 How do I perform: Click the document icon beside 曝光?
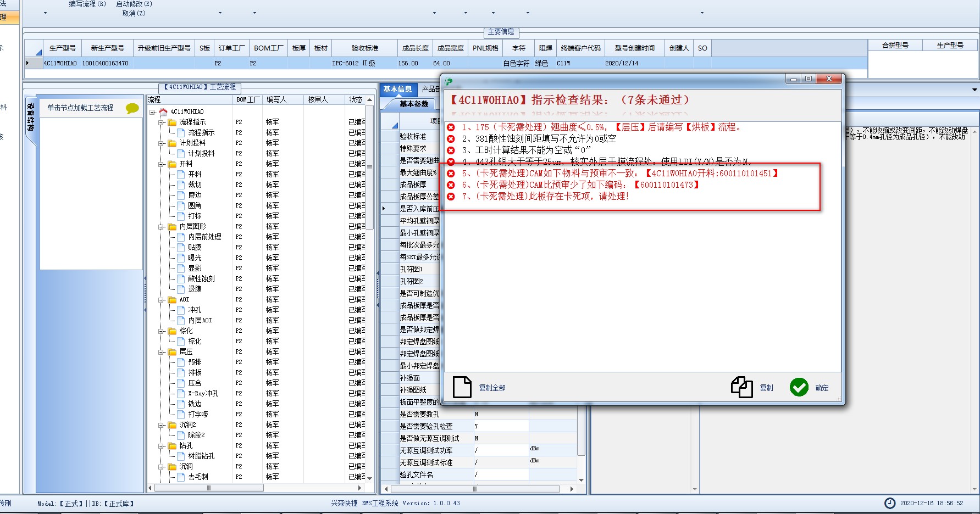click(181, 258)
